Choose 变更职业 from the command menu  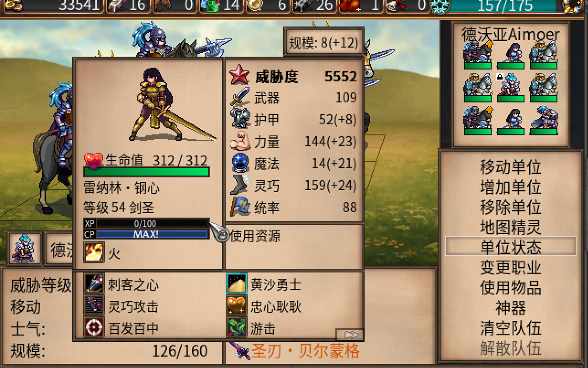point(510,267)
